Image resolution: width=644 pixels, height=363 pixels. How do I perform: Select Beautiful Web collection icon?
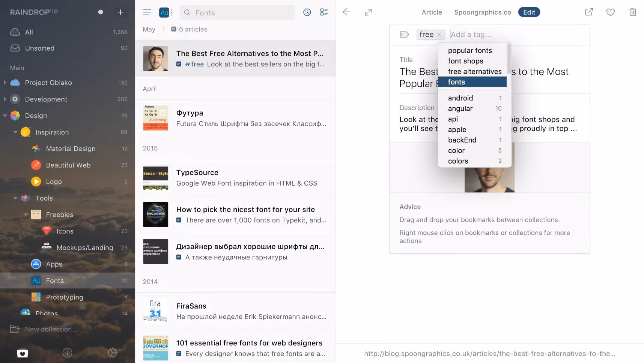point(36,165)
